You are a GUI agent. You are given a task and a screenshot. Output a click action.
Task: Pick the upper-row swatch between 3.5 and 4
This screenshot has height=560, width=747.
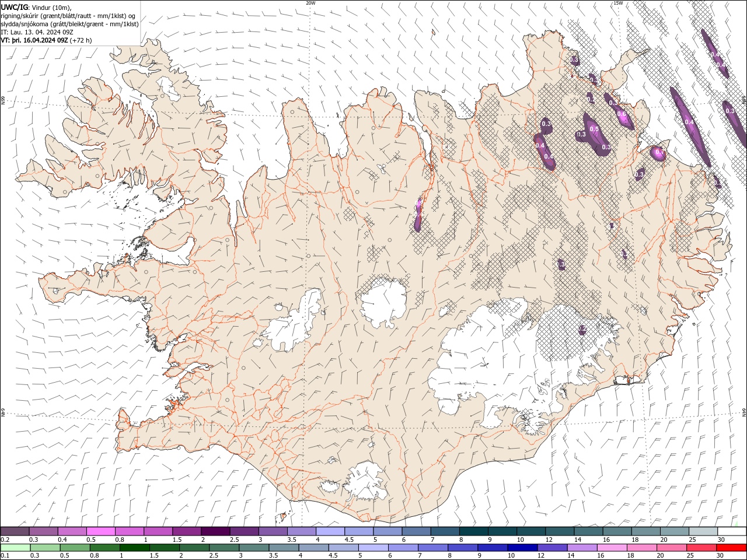coord(302,531)
